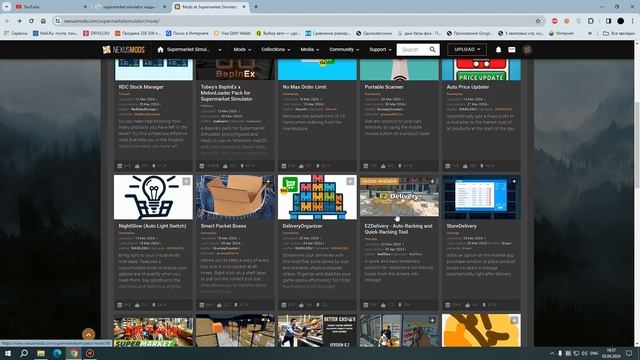Switch to the supermarket simulator search tab

131,7
